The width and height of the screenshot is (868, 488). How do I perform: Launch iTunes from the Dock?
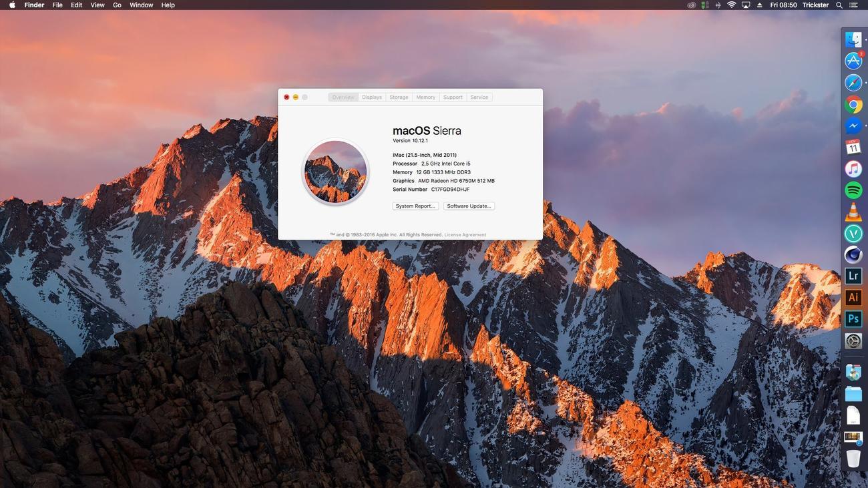click(x=853, y=169)
